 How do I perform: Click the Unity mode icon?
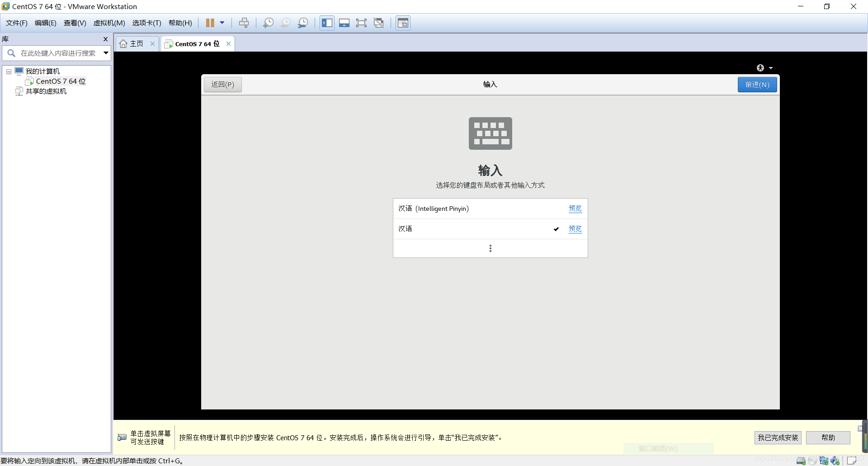pos(379,23)
